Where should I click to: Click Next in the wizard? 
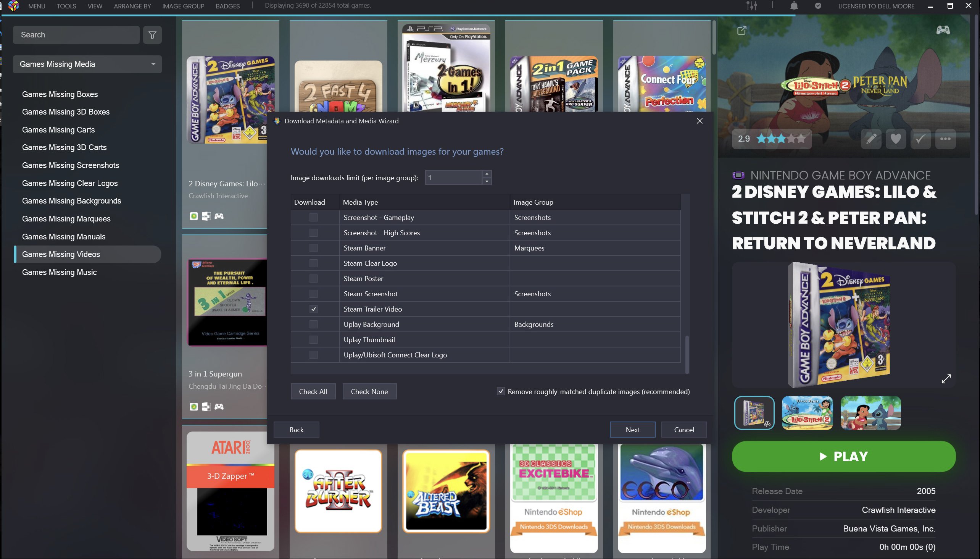tap(632, 430)
